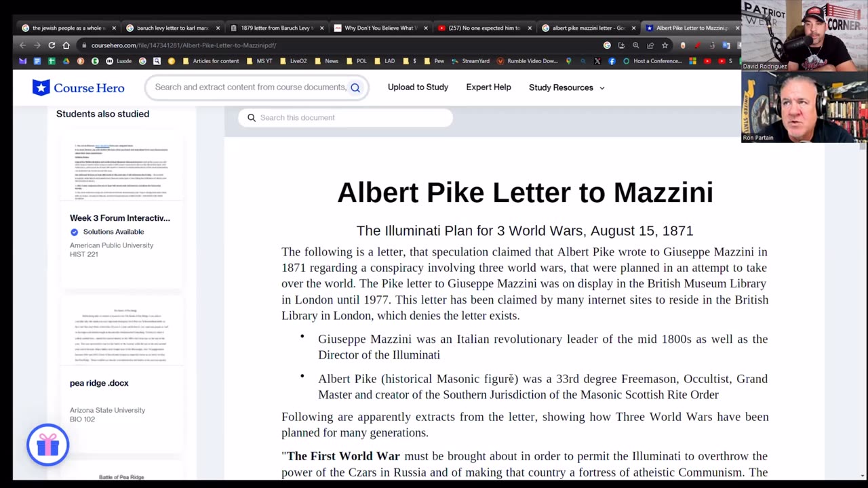
Task: Click the Google lens icon in address bar
Action: [x=607, y=45]
